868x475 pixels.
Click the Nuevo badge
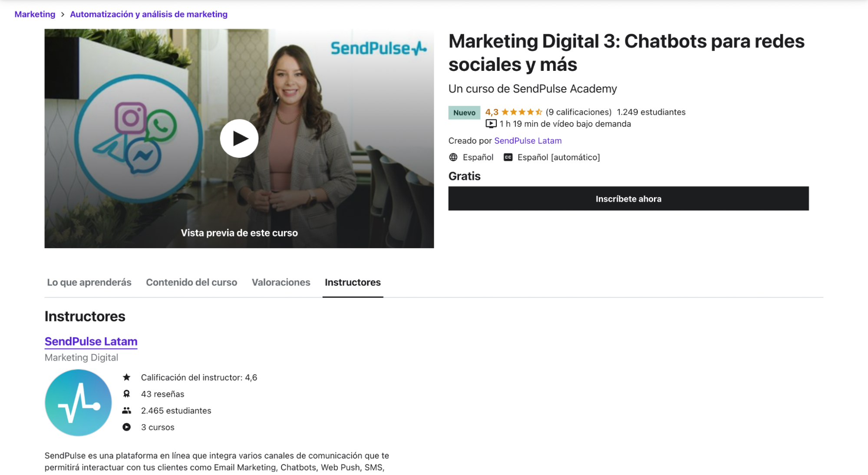[x=464, y=113]
